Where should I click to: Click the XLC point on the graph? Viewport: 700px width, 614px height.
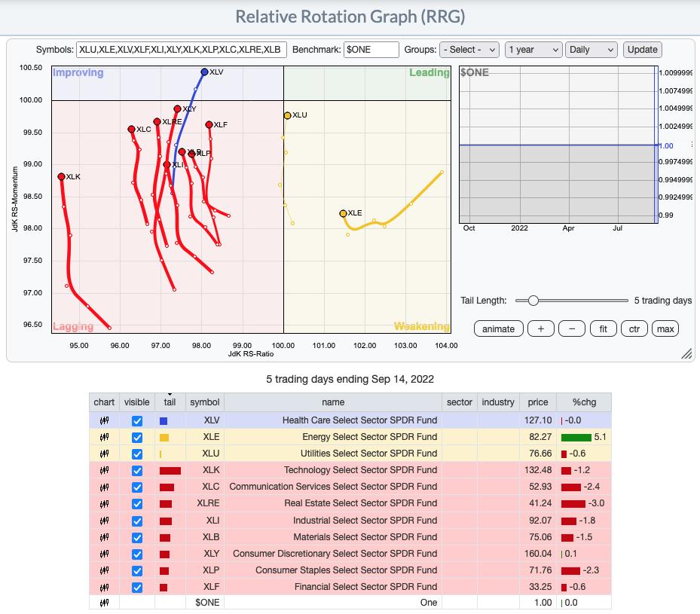(x=131, y=129)
